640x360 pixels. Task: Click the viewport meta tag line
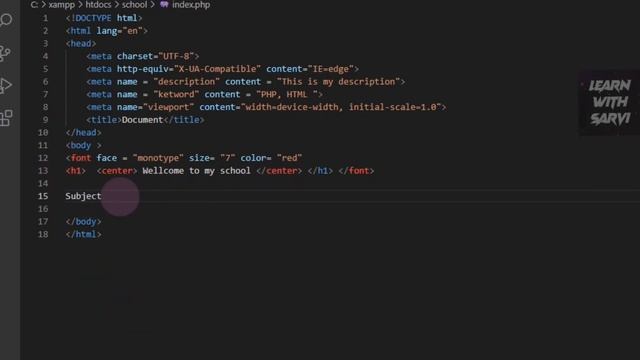click(266, 107)
